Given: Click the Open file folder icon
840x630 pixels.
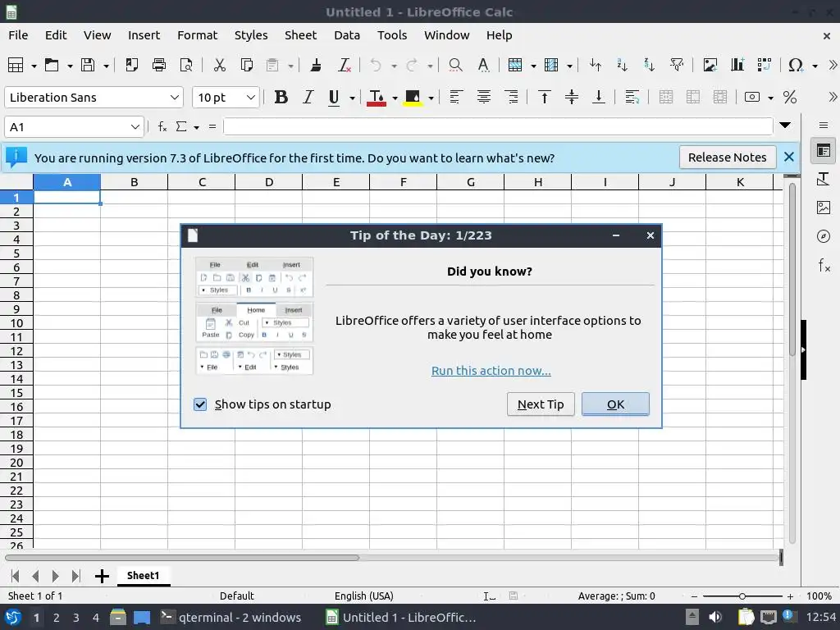Looking at the screenshot, I should [52, 65].
